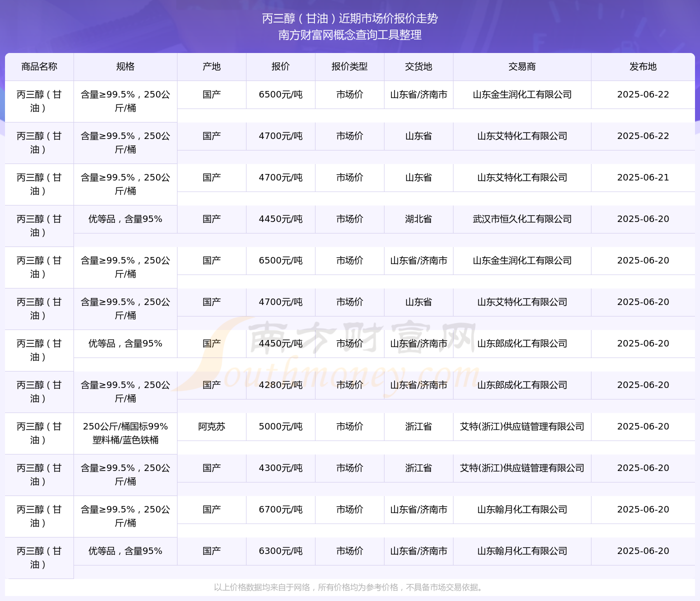This screenshot has height=601, width=700.
Task: Click the 6300元/吨 price cell
Action: click(x=280, y=551)
